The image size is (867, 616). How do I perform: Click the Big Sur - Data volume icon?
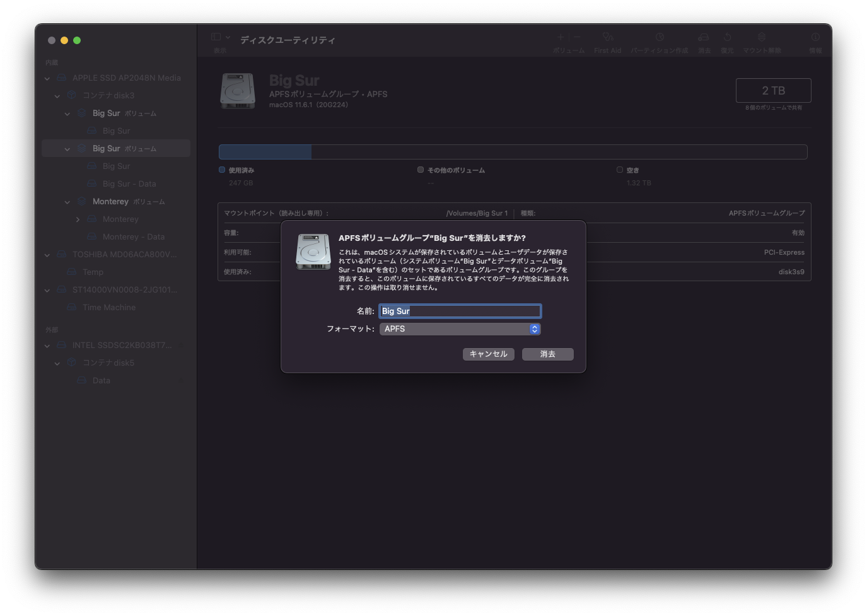pyautogui.click(x=92, y=183)
